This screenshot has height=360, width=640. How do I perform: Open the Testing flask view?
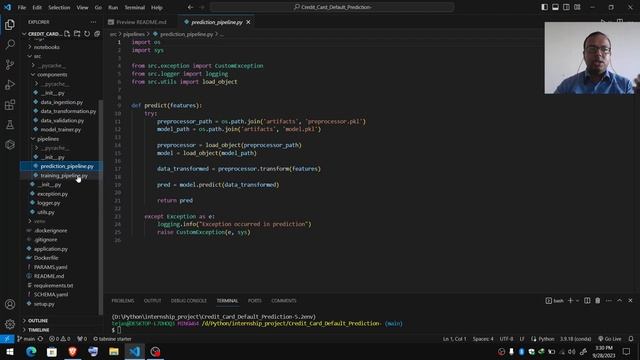point(10,124)
